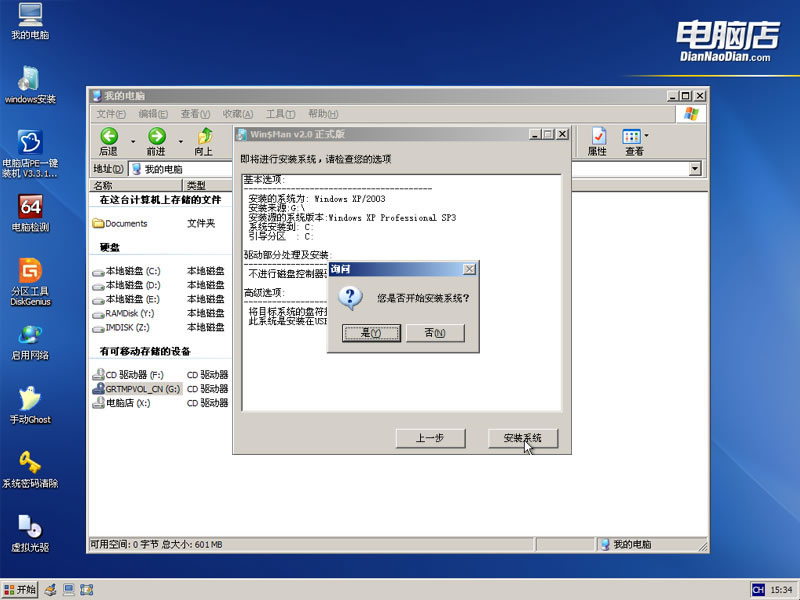Screen dimensions: 800x600
Task: Open the 电脑检测 desktop icon
Action: (x=30, y=213)
